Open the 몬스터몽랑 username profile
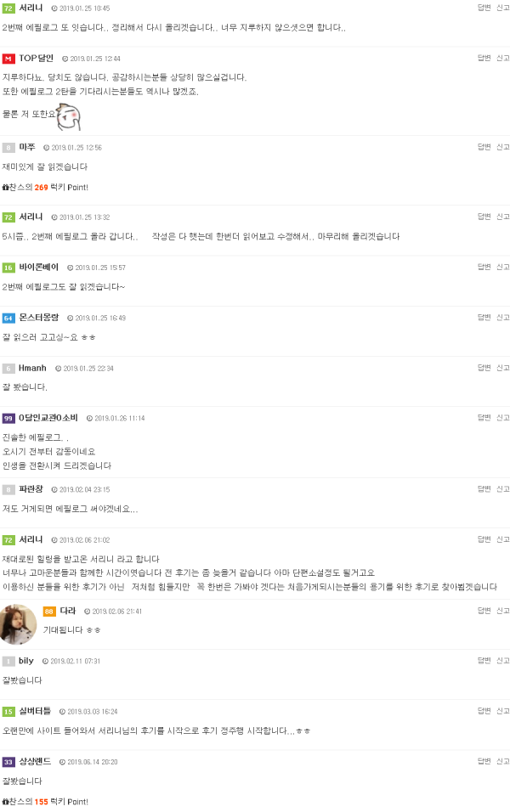510x812 pixels. [39, 318]
